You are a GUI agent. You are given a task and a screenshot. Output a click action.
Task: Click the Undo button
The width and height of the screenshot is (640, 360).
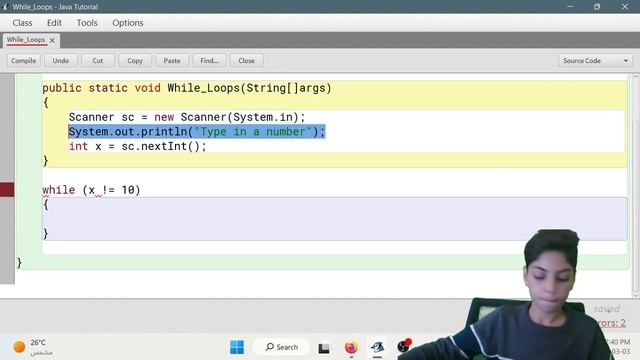61,60
